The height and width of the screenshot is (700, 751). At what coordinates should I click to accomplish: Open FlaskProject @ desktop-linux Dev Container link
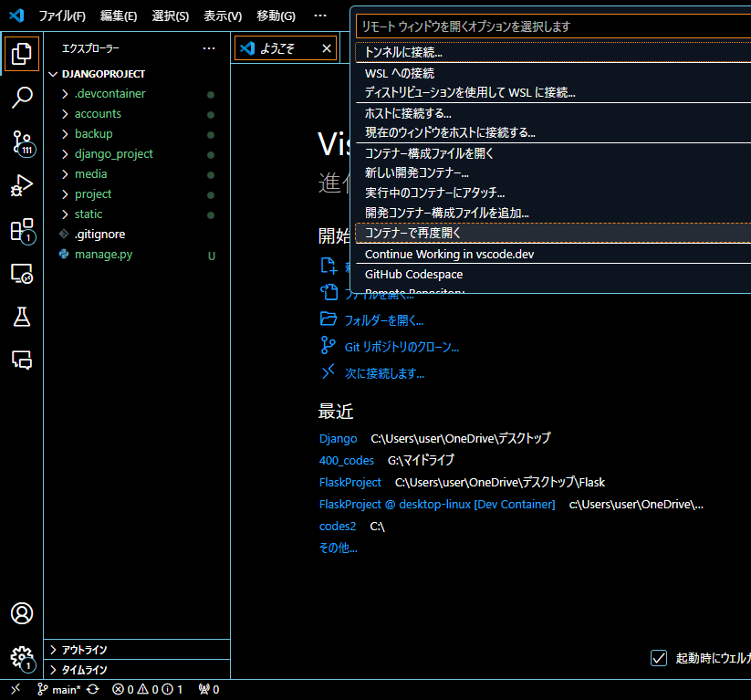437,505
